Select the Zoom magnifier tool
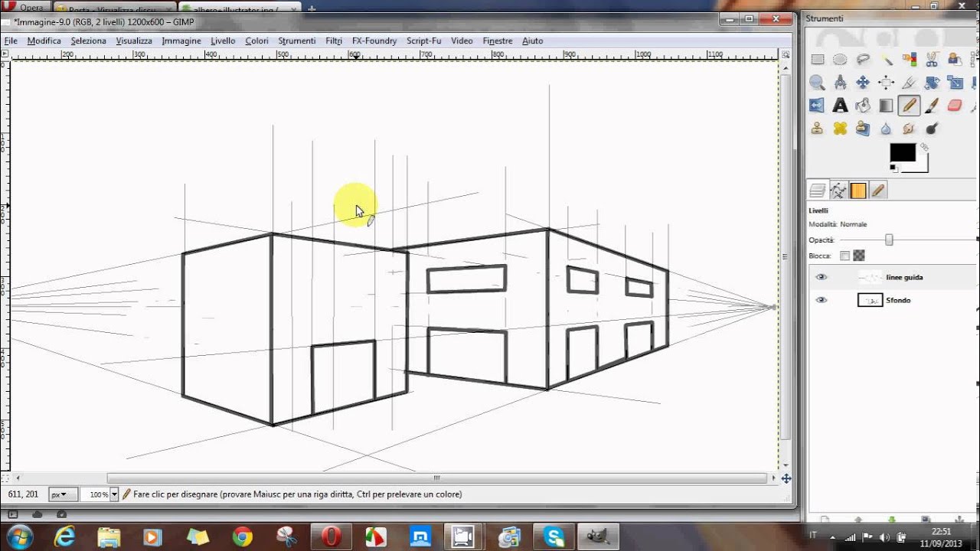This screenshot has width=980, height=551. click(x=817, y=83)
